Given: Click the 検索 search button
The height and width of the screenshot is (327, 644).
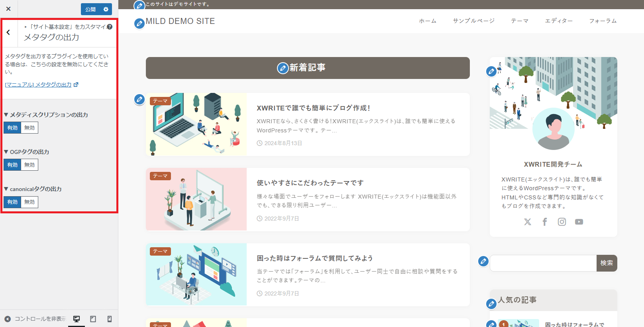Looking at the screenshot, I should tap(607, 263).
